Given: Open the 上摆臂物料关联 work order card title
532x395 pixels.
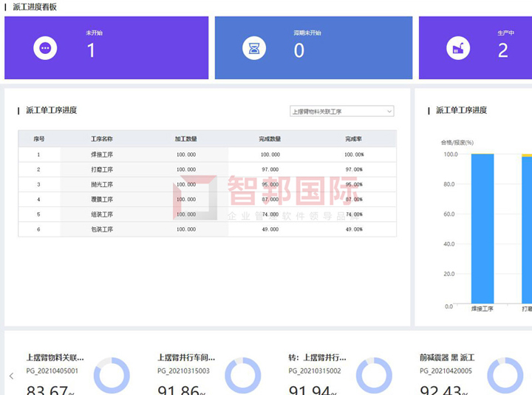Looking at the screenshot, I should click(55, 358).
